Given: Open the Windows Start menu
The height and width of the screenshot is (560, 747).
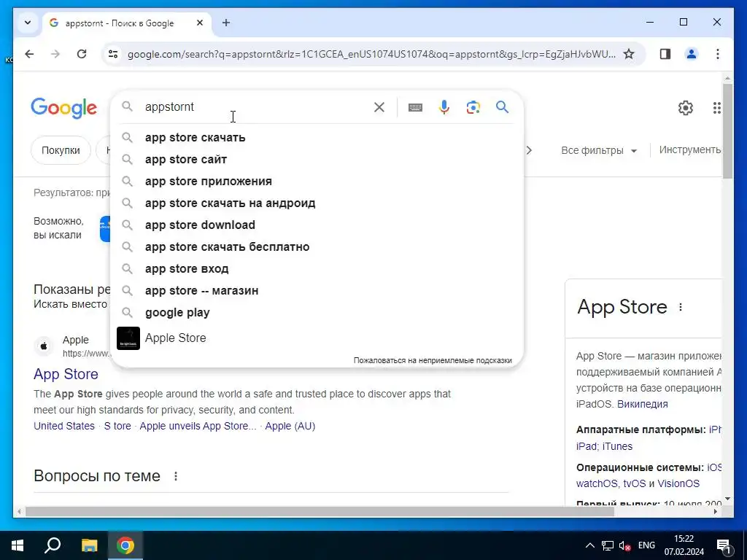Looking at the screenshot, I should click(18, 545).
